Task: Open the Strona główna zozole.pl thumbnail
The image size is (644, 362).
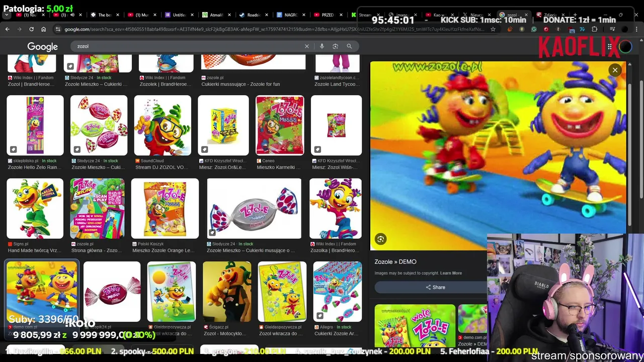Action: [97, 209]
